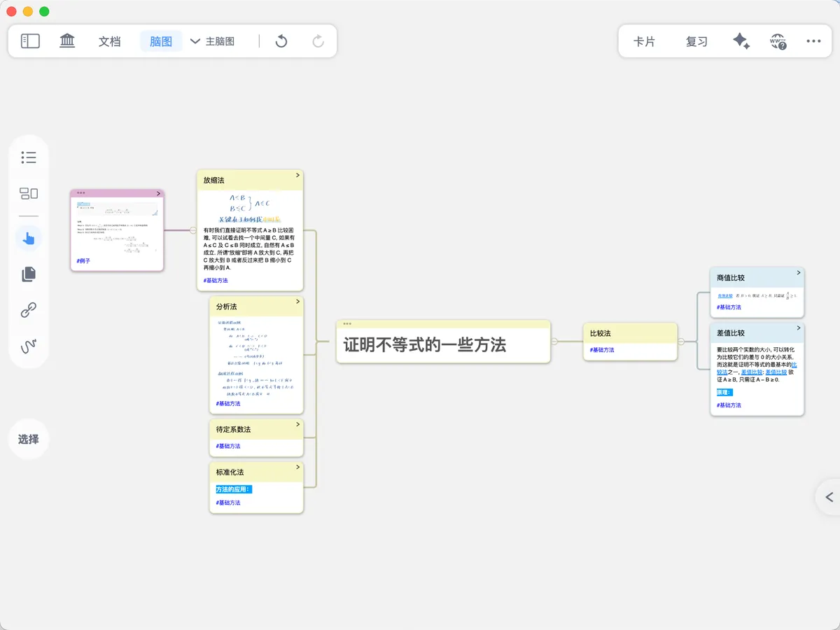Switch to 脑图 mode
The width and height of the screenshot is (840, 630).
161,41
